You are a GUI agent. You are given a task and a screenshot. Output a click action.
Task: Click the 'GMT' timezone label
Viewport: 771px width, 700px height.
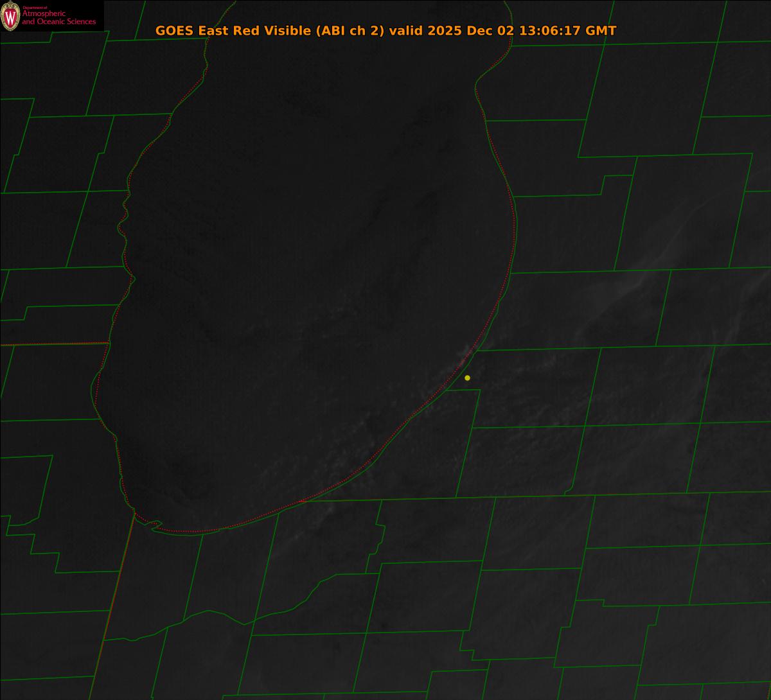coord(601,31)
